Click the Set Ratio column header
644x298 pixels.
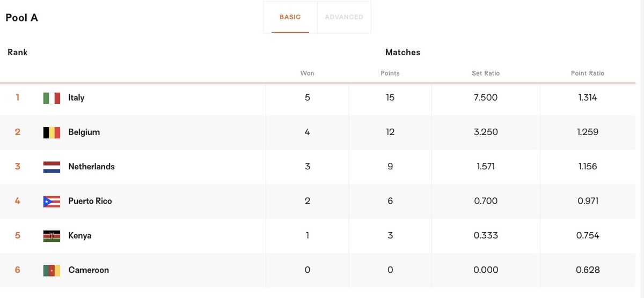[x=486, y=73]
